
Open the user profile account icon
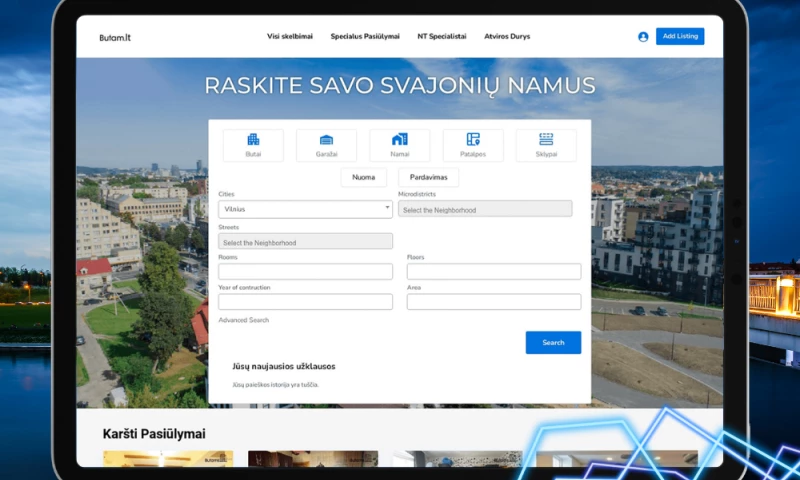tap(643, 37)
